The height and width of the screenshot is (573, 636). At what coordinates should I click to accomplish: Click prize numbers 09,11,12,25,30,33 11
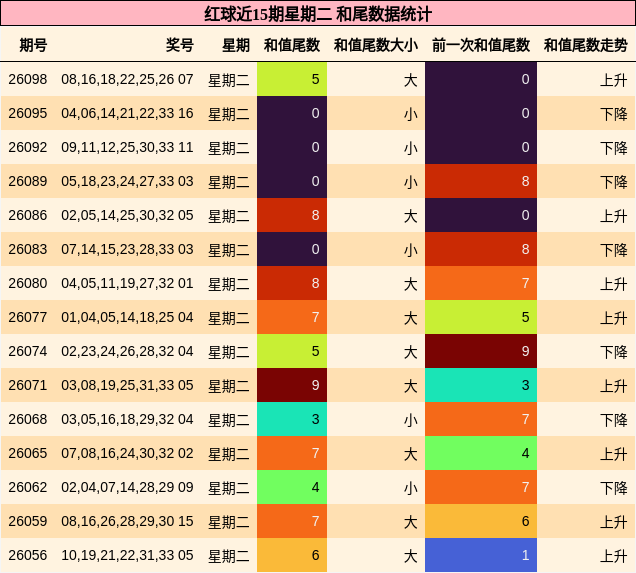point(127,147)
